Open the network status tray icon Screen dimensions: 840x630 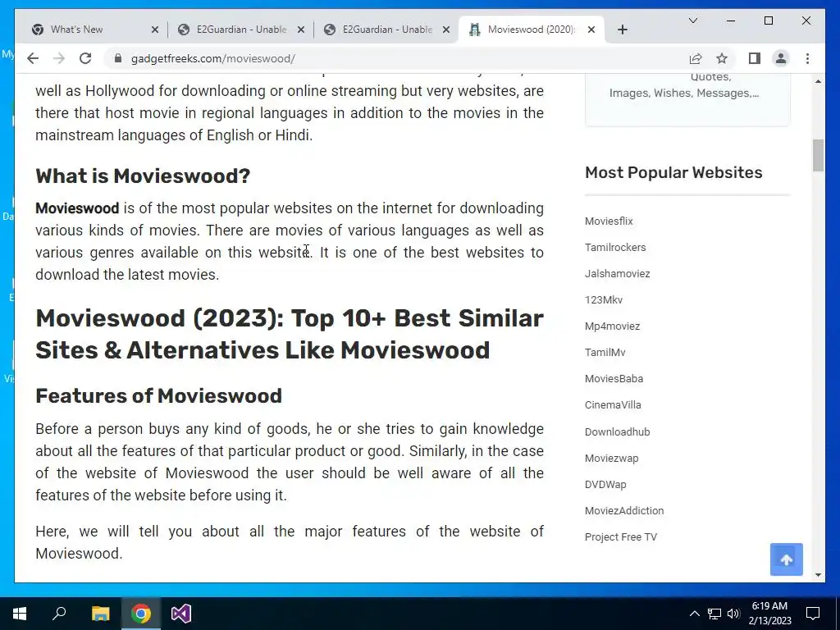pos(714,614)
